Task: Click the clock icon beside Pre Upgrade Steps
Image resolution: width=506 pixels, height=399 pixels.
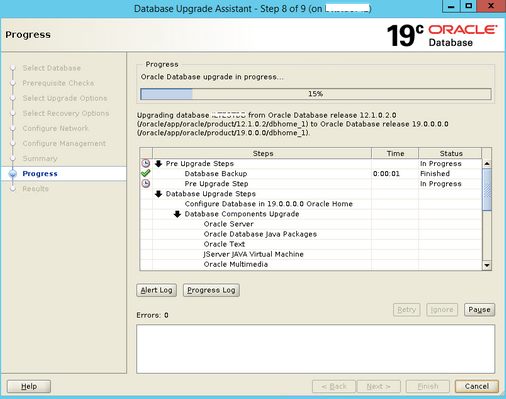Action: 146,163
